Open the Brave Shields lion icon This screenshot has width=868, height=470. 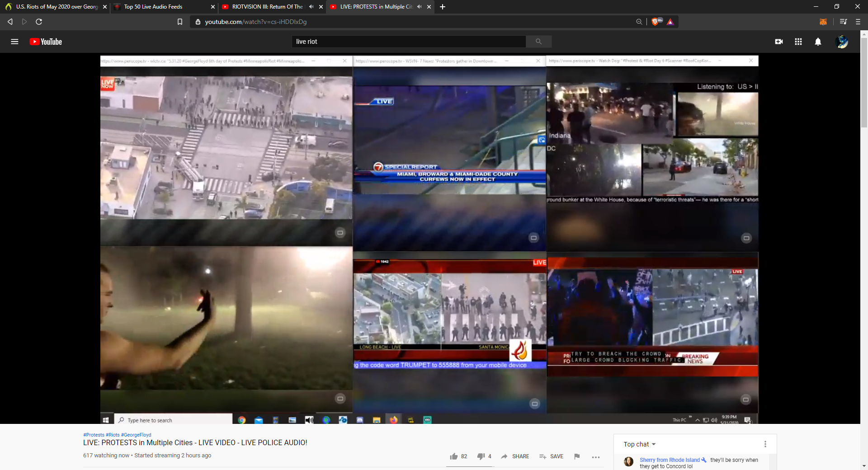pyautogui.click(x=656, y=22)
